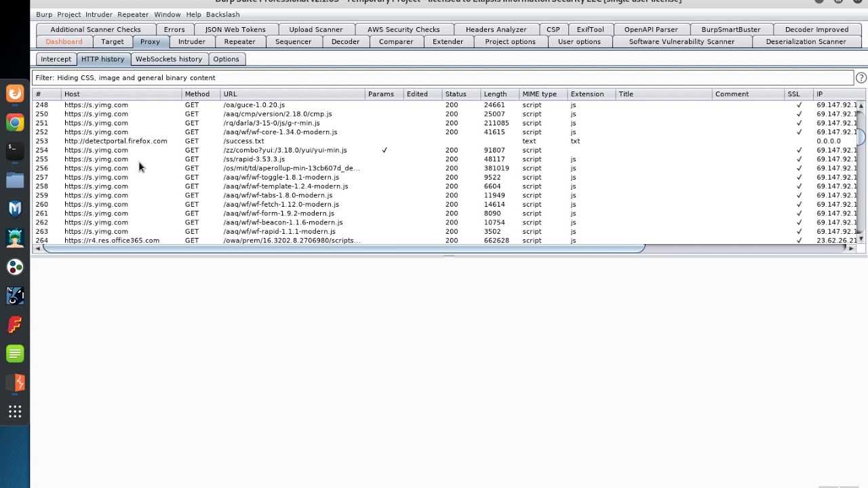Open the Deserialization Scanner tab
This screenshot has width=868, height=488.
[x=806, y=41]
